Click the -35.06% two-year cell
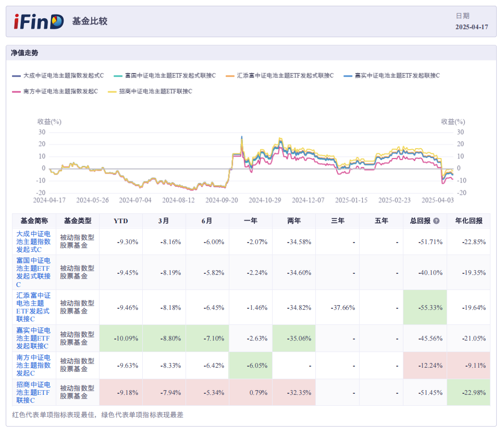This screenshot has width=504, height=435. tap(294, 339)
